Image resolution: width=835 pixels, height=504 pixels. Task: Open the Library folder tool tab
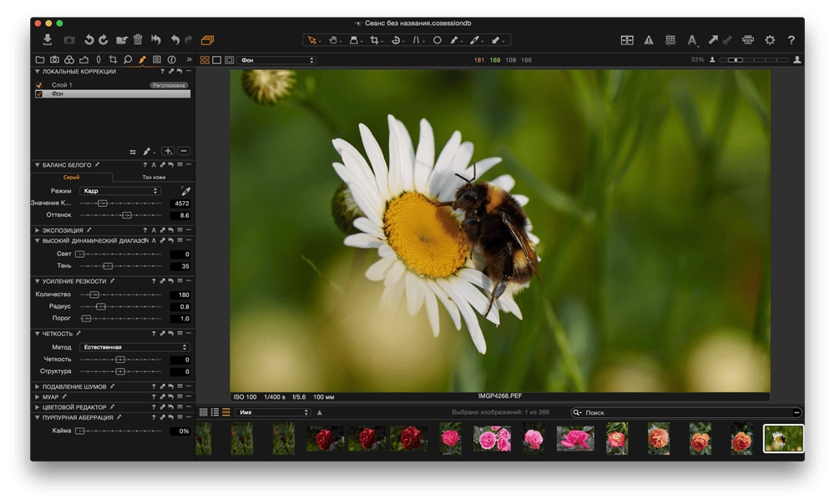click(x=40, y=59)
